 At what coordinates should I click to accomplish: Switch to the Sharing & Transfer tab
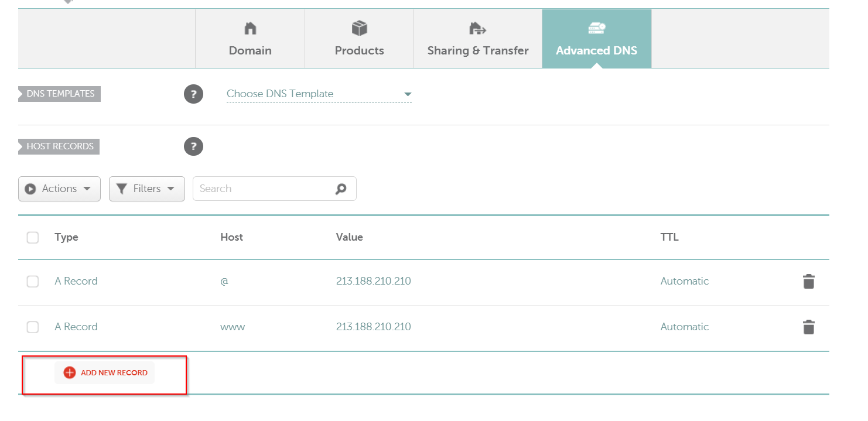coord(478,39)
